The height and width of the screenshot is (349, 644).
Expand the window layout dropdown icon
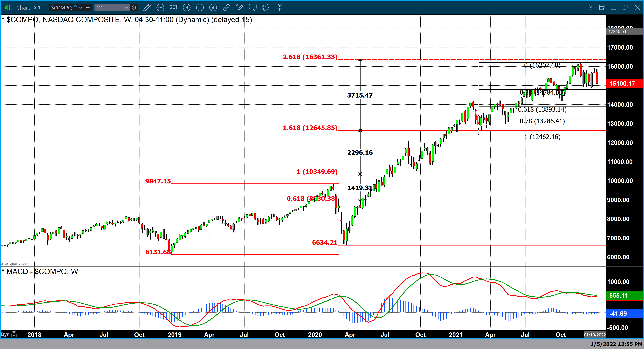[602, 8]
